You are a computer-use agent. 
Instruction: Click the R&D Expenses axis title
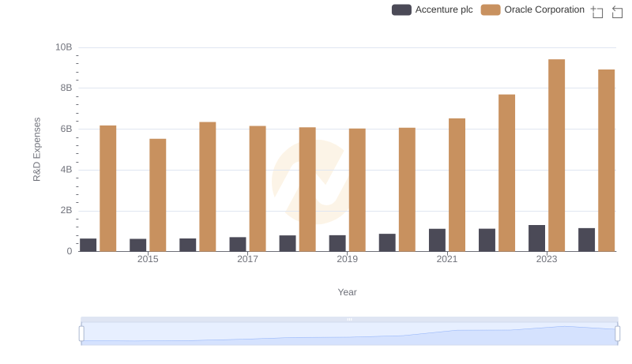(x=36, y=149)
